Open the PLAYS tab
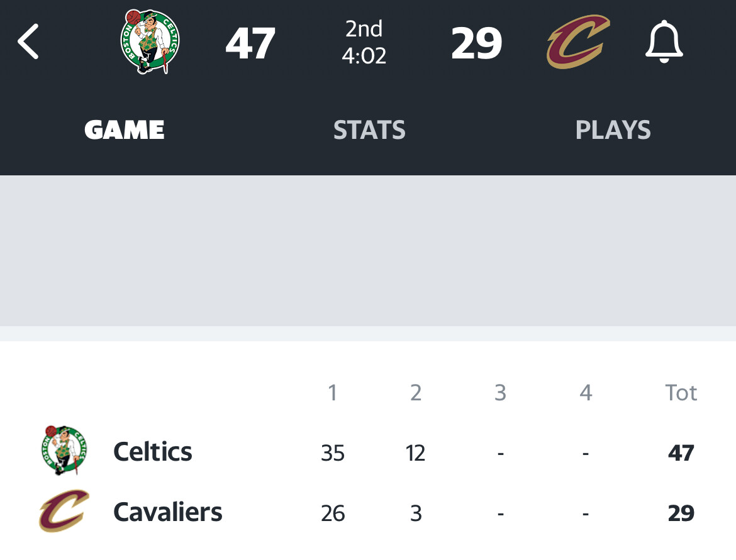 point(613,130)
